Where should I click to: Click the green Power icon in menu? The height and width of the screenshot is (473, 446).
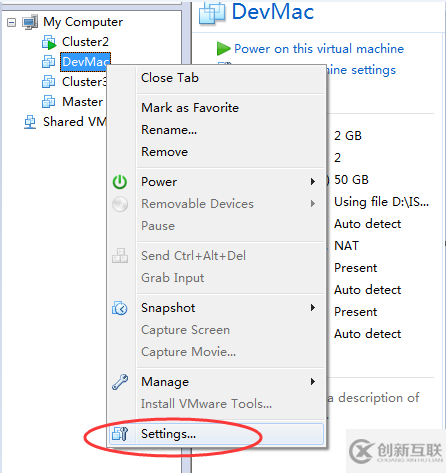120,182
